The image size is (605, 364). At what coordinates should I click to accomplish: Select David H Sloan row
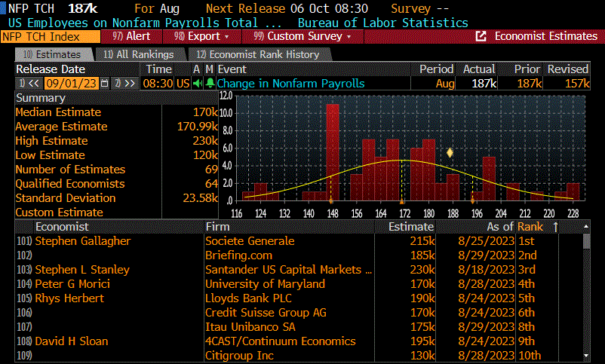[299, 341]
